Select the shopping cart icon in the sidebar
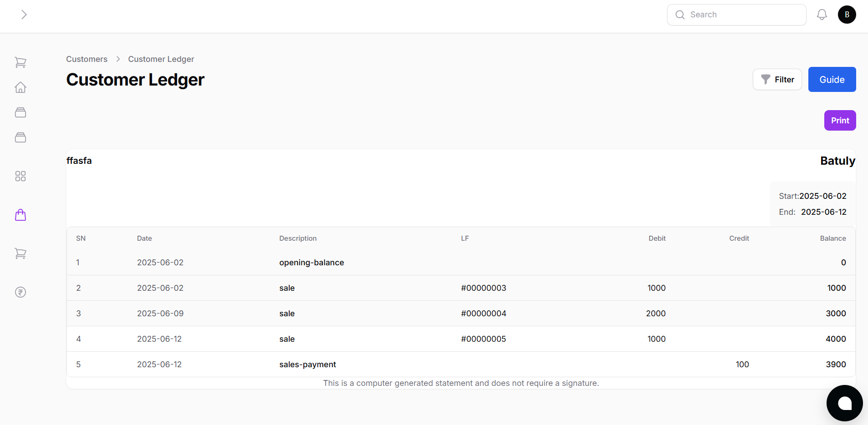The width and height of the screenshot is (868, 425). click(20, 62)
